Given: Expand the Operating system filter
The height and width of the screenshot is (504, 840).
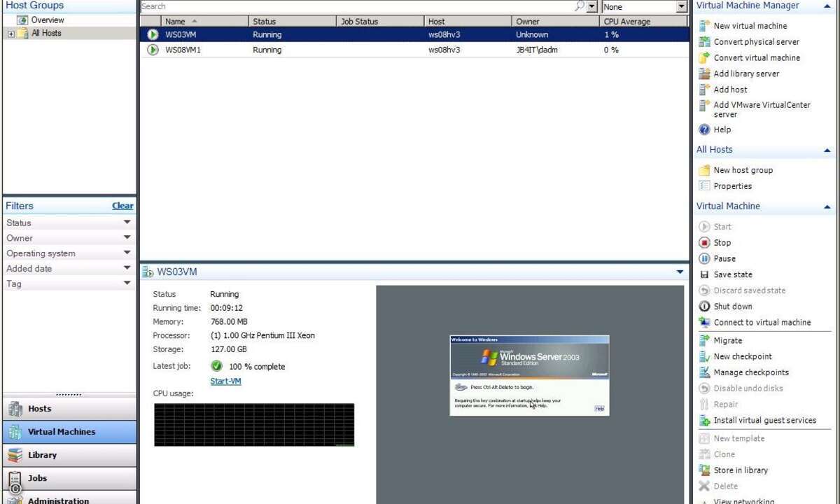Looking at the screenshot, I should pos(127,253).
